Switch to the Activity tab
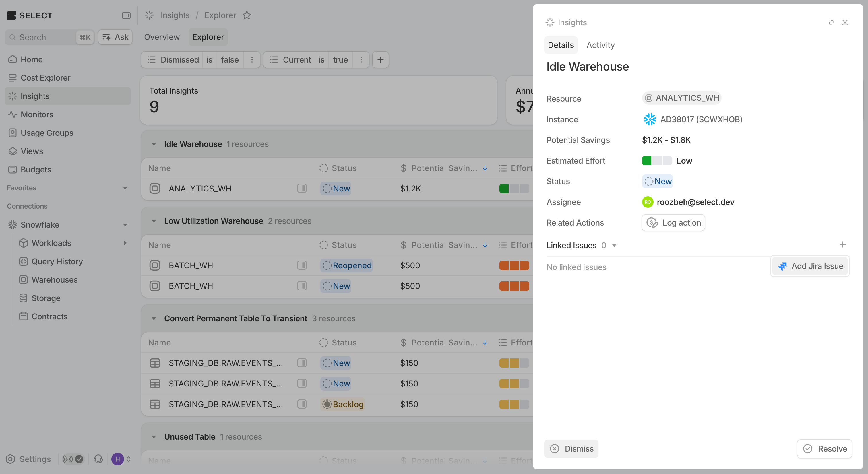 (x=600, y=45)
